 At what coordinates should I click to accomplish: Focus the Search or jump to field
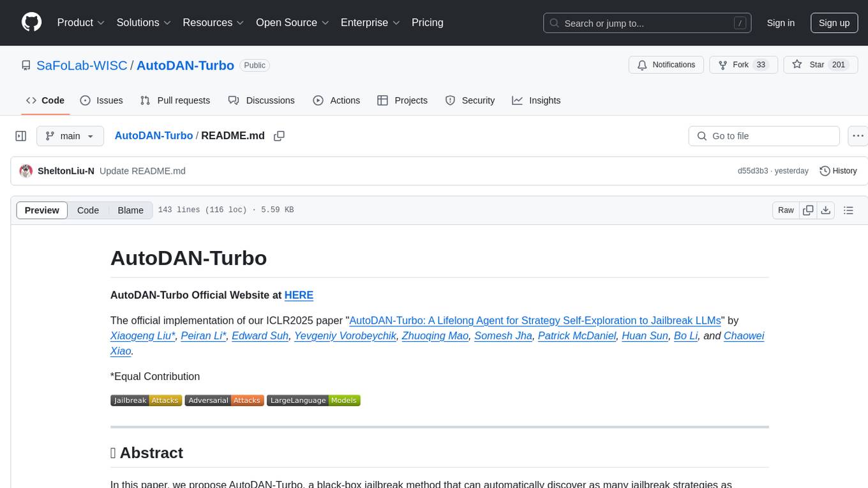(x=648, y=23)
